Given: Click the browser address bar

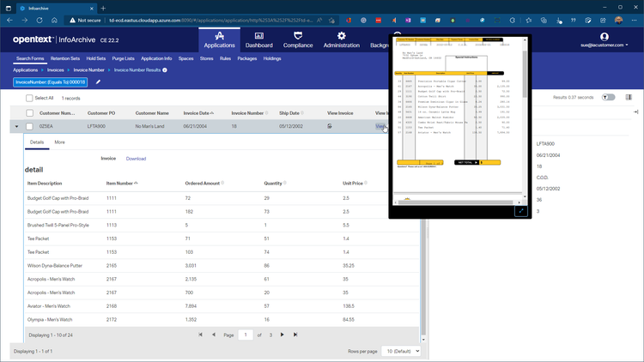Looking at the screenshot, I should coord(210,20).
